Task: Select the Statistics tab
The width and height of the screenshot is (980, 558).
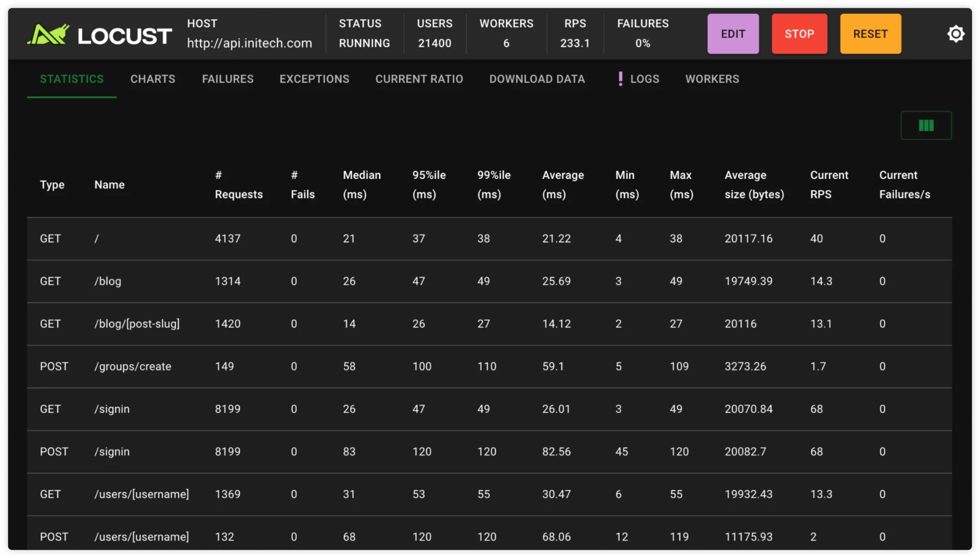Action: [72, 79]
